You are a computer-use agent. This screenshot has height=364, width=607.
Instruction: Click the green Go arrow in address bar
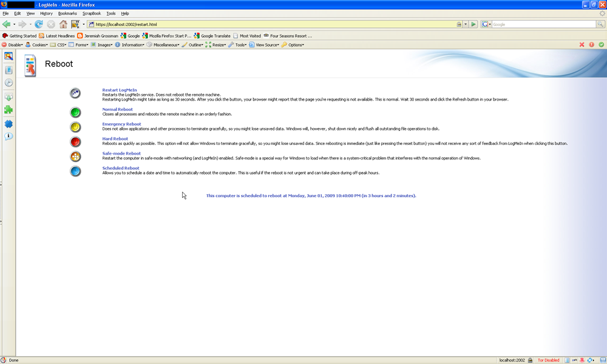[473, 24]
